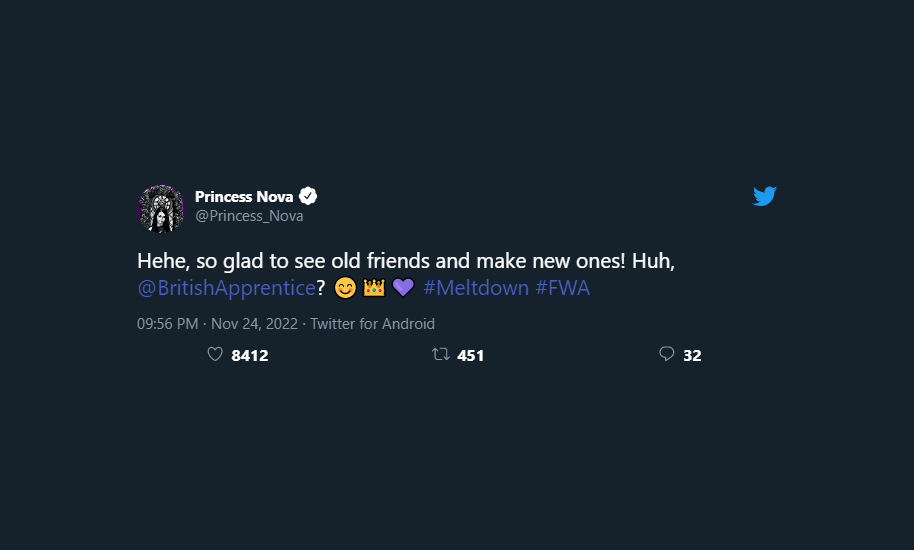Click the crown emoji in the tweet
This screenshot has height=550, width=914.
[374, 289]
